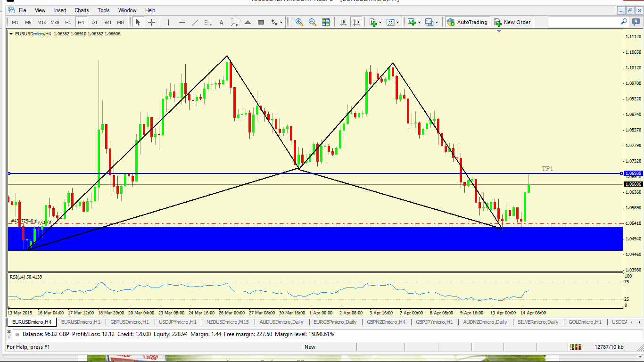Open the arrows objects dropdown
Viewport: 644px width, 362px height.
click(x=277, y=22)
